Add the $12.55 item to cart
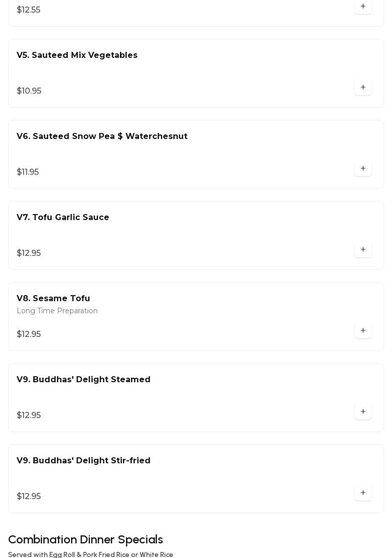 pyautogui.click(x=363, y=7)
